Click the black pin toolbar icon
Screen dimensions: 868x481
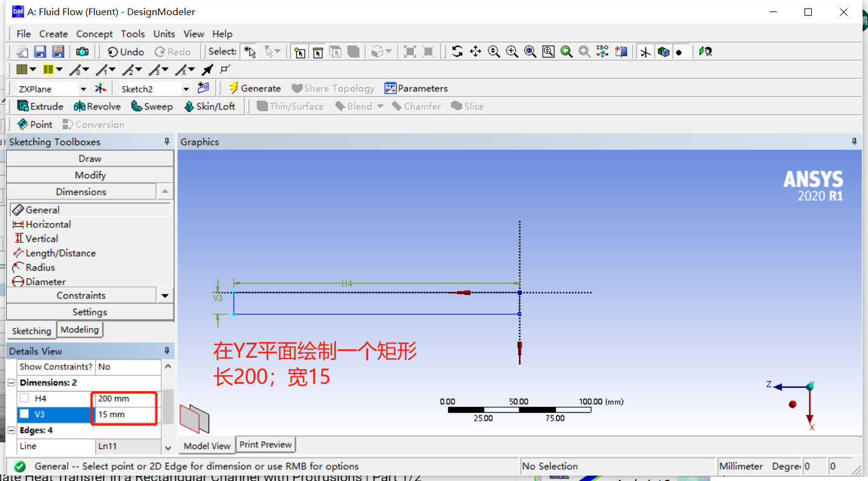pyautogui.click(x=207, y=70)
